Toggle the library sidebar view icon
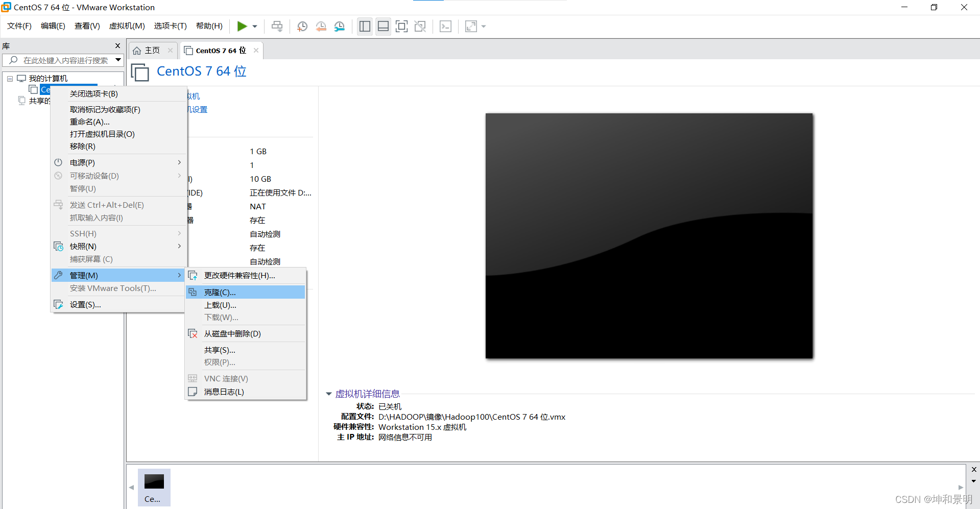980x509 pixels. [365, 27]
